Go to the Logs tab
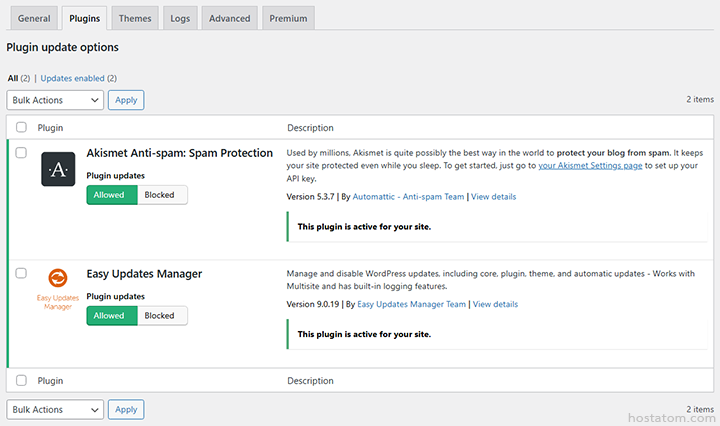Viewport: 720px width, 426px height. point(180,18)
